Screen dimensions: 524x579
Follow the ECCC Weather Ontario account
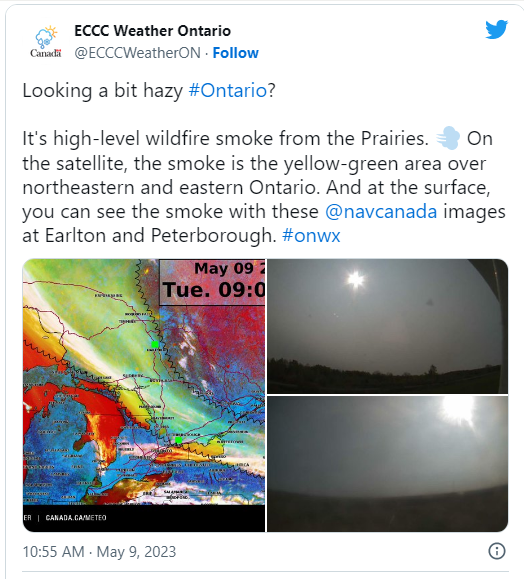pyautogui.click(x=236, y=53)
